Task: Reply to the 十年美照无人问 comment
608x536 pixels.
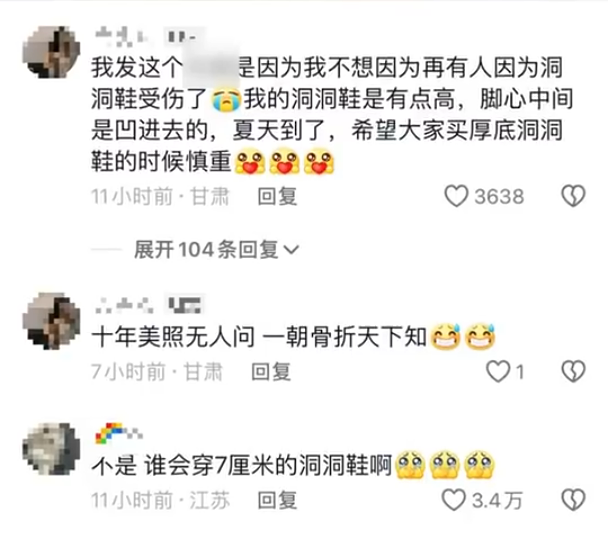Action: coord(271,372)
